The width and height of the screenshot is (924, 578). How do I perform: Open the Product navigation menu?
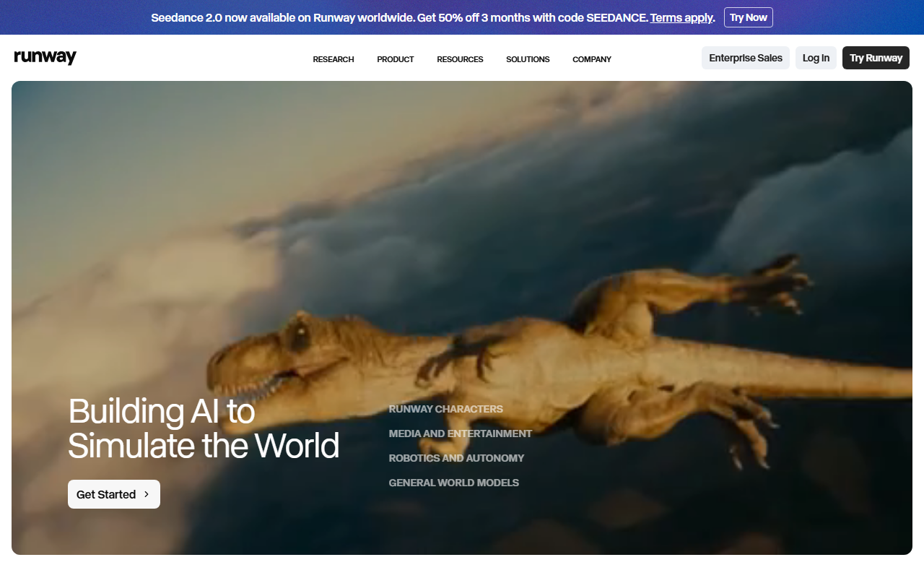pyautogui.click(x=395, y=59)
